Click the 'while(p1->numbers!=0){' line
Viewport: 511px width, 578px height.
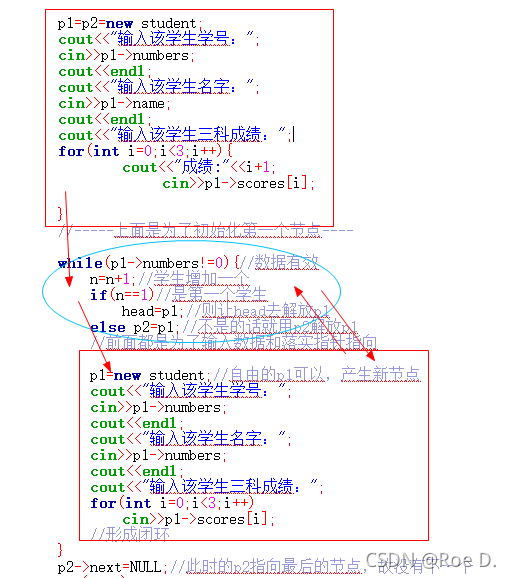[149, 263]
